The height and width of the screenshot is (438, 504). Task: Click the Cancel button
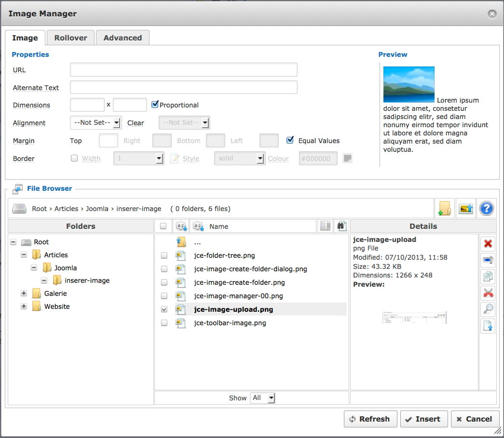pyautogui.click(x=475, y=419)
